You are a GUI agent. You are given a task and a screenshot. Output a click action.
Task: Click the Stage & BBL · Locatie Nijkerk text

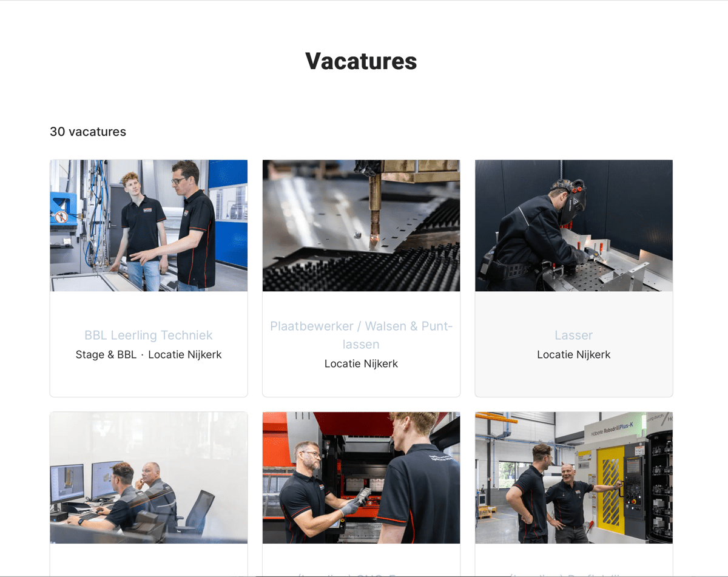coord(149,354)
